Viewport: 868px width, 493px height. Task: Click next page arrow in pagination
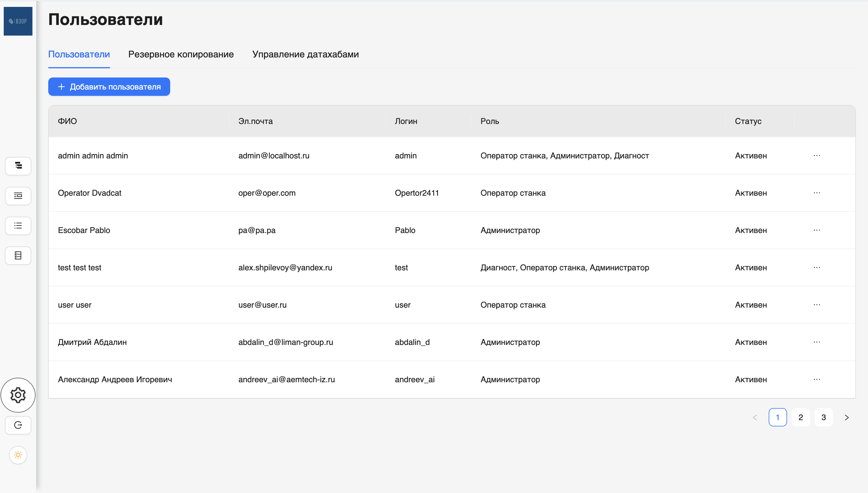[846, 417]
